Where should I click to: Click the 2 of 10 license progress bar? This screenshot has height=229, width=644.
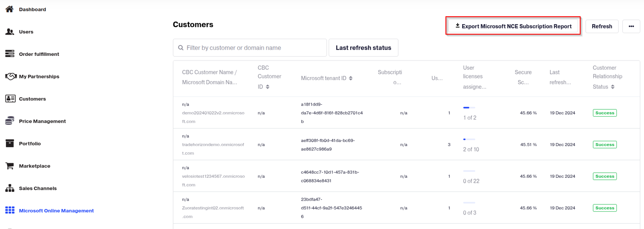tap(469, 139)
